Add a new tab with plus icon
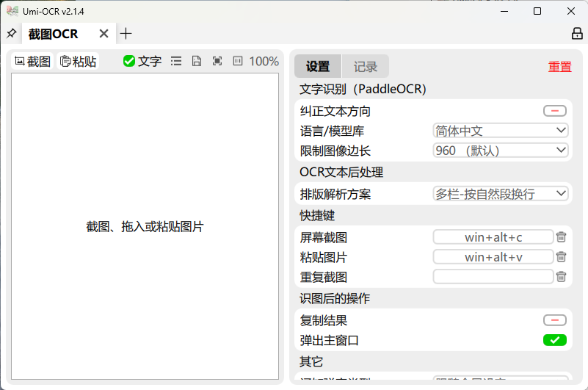Viewport: 588px width, 390px height. coord(126,34)
